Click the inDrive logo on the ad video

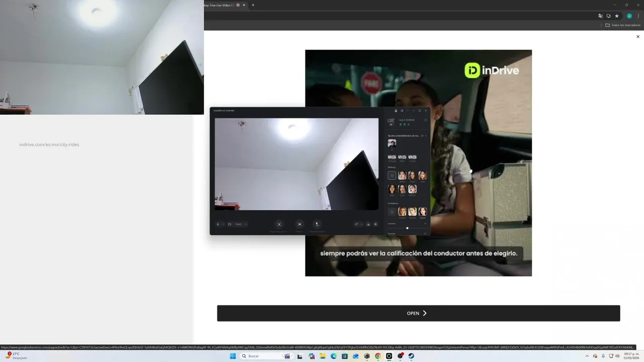(x=491, y=70)
